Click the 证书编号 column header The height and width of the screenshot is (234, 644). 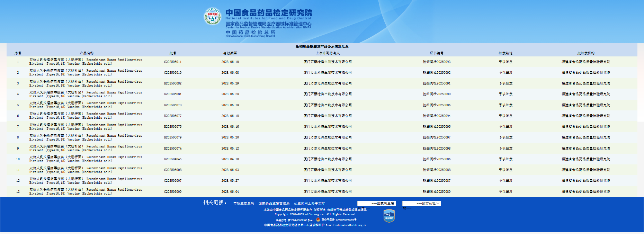[x=437, y=53]
